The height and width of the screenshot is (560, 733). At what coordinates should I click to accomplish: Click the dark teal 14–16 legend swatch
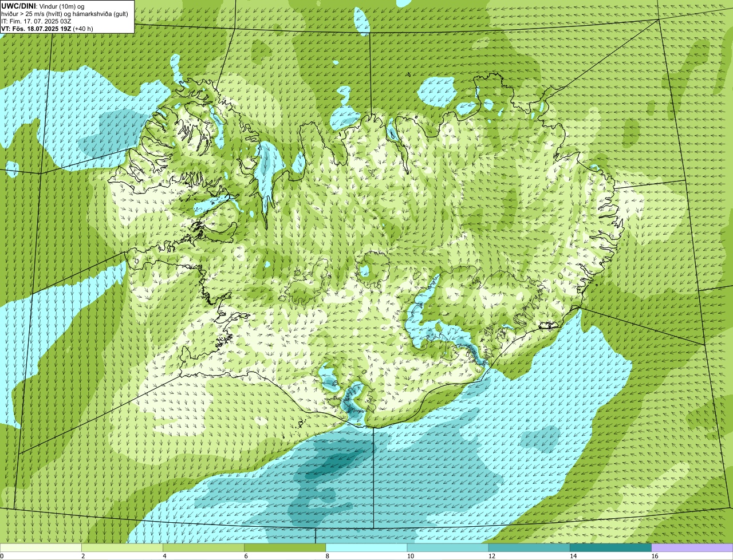(x=611, y=548)
